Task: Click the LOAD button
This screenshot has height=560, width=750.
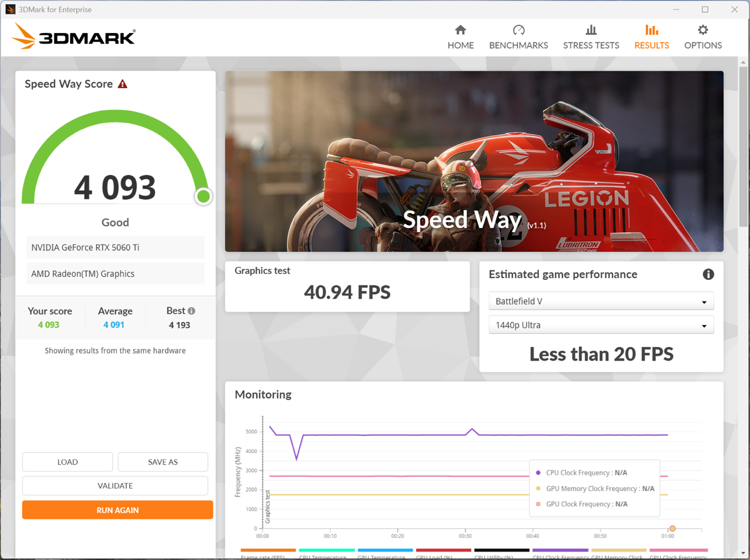Action: (67, 462)
